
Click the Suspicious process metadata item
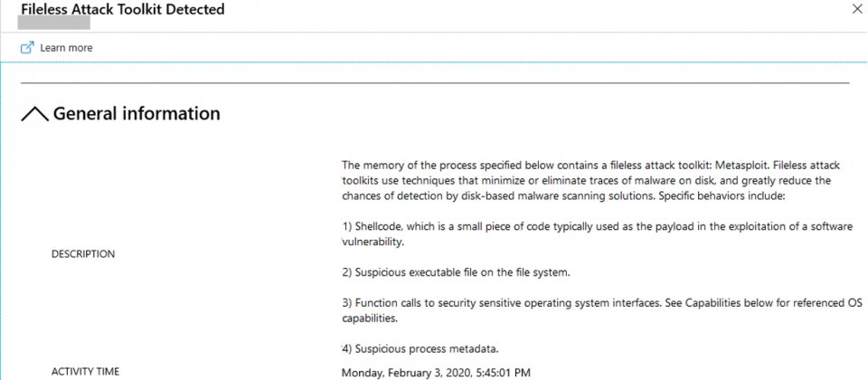(420, 349)
